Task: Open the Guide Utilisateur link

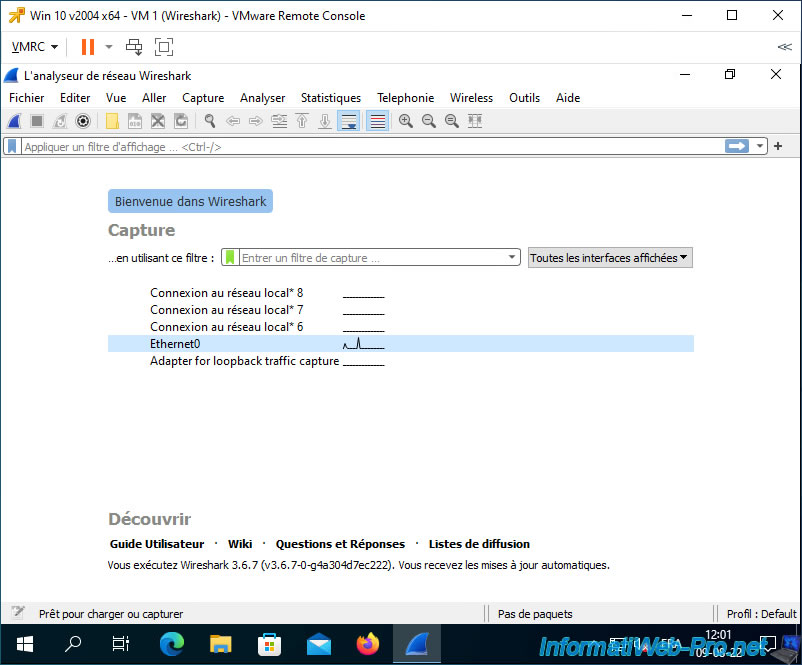Action: pos(157,544)
